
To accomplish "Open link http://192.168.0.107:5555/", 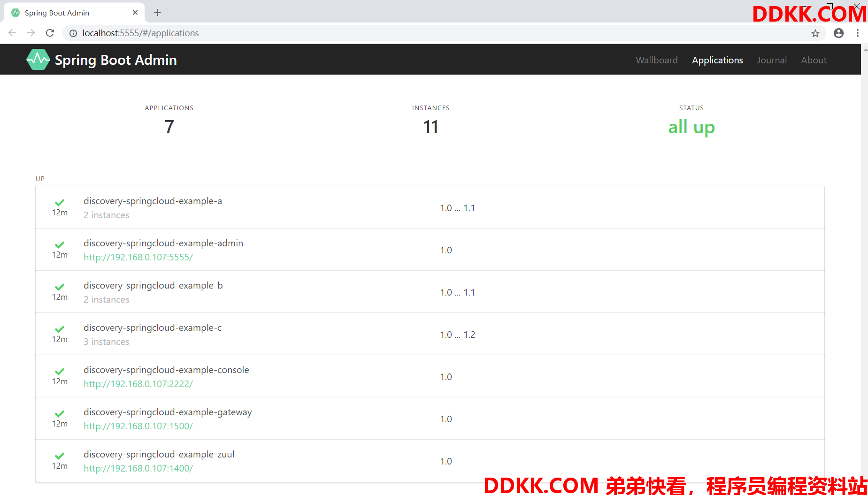I will click(x=138, y=257).
